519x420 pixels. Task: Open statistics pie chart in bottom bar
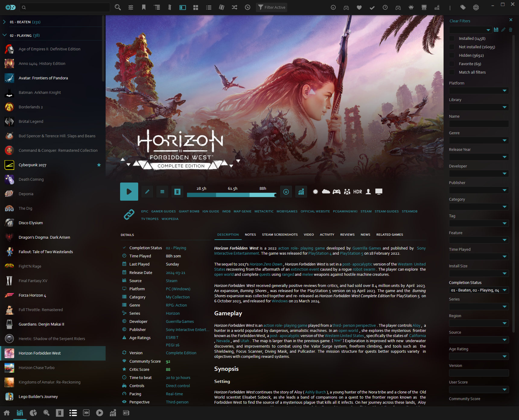[33, 413]
